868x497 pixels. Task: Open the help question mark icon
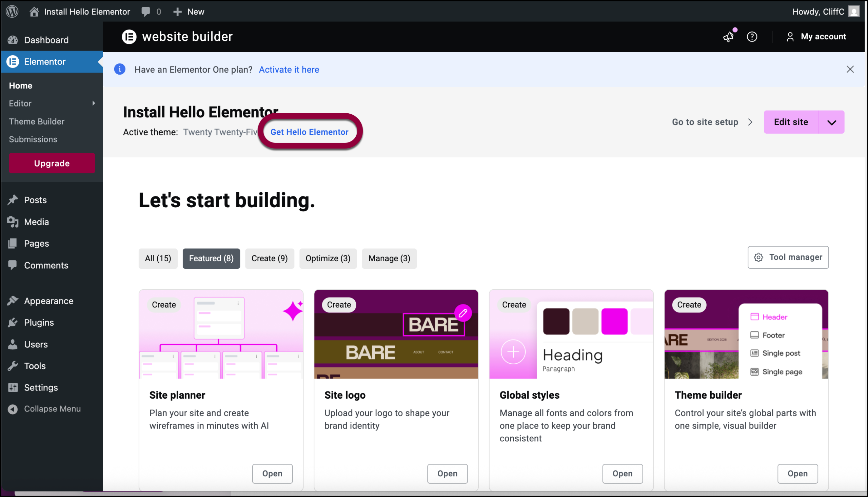[x=752, y=37]
